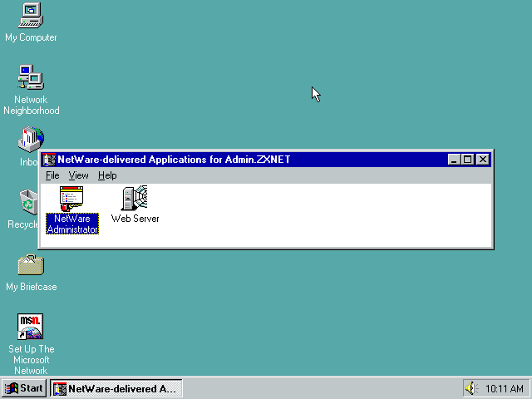Close the NetWare-delivered Applications window
The height and width of the screenshot is (399, 532).
click(x=482, y=160)
